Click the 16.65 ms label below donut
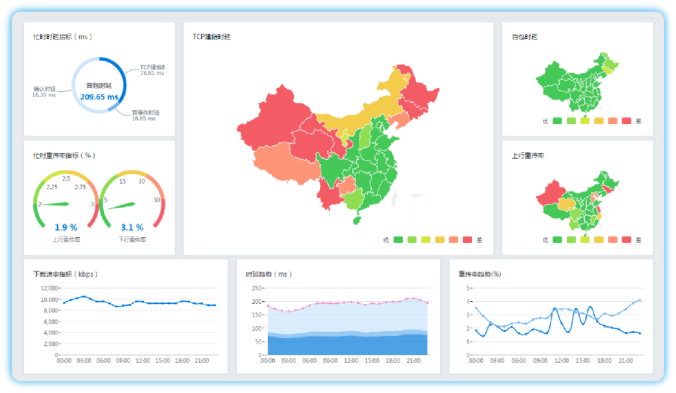 [x=145, y=115]
